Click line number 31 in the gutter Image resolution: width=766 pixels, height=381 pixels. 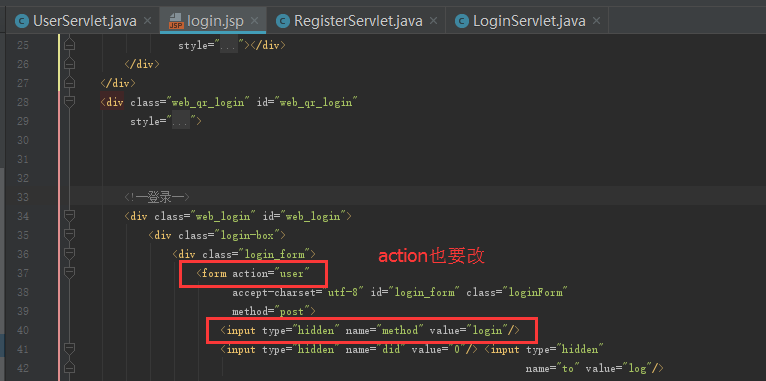(x=23, y=159)
